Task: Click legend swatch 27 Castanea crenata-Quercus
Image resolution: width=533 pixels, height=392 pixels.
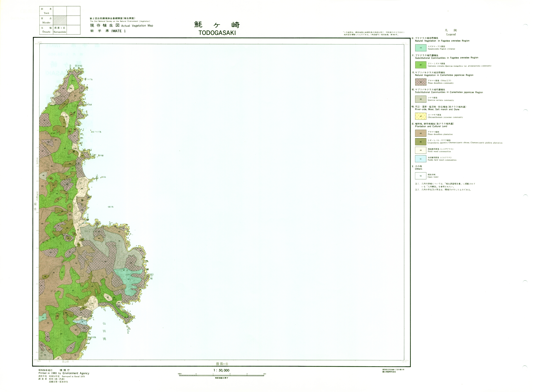Action: 421,65
